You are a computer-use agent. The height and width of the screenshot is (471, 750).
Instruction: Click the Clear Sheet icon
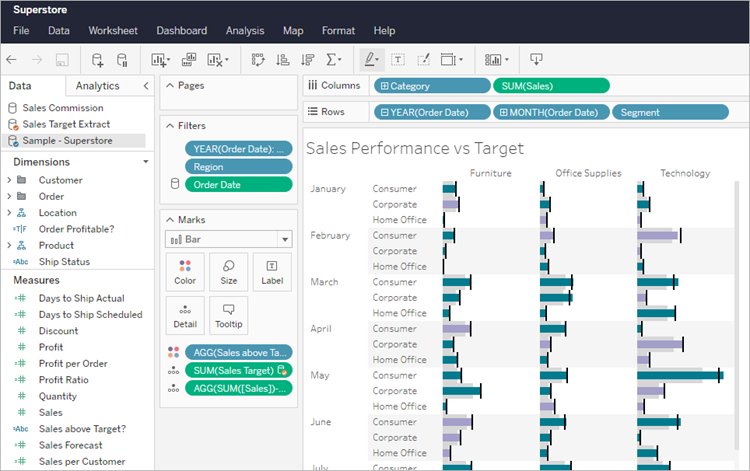pos(217,60)
